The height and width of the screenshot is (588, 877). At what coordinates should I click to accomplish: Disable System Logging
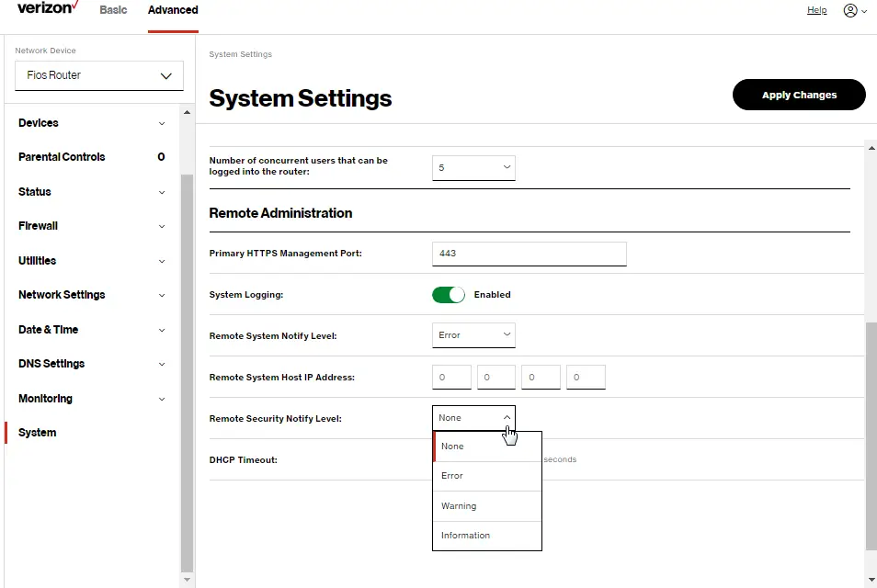coord(449,294)
